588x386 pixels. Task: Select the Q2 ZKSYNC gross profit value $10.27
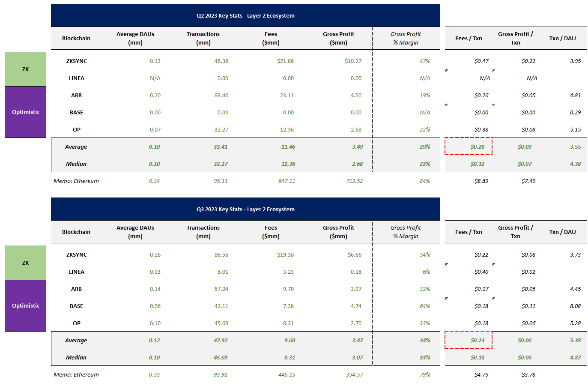(353, 61)
